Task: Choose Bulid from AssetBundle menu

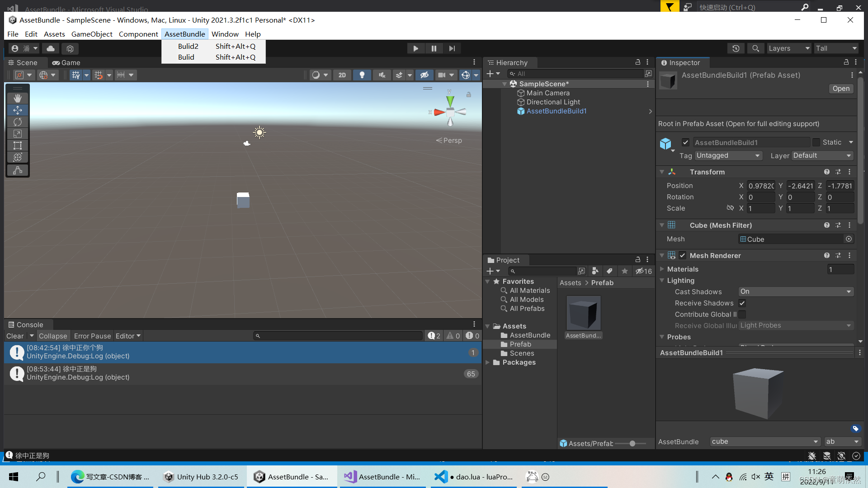Action: point(213,57)
